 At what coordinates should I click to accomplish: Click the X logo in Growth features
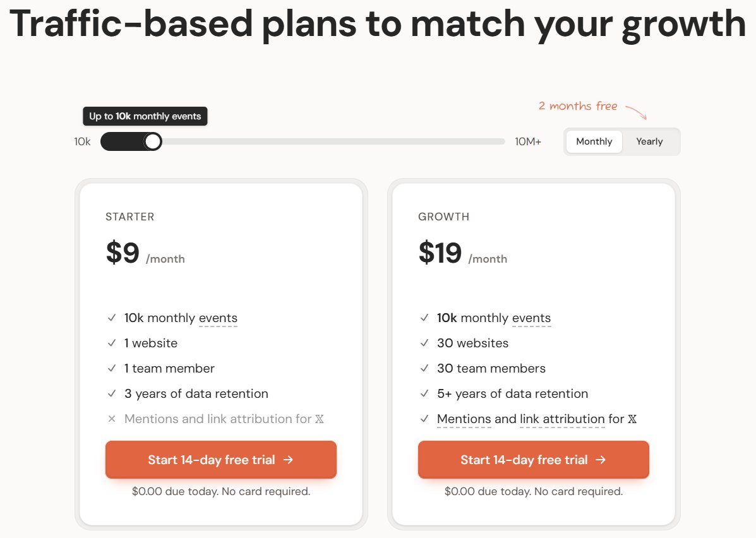coord(632,419)
